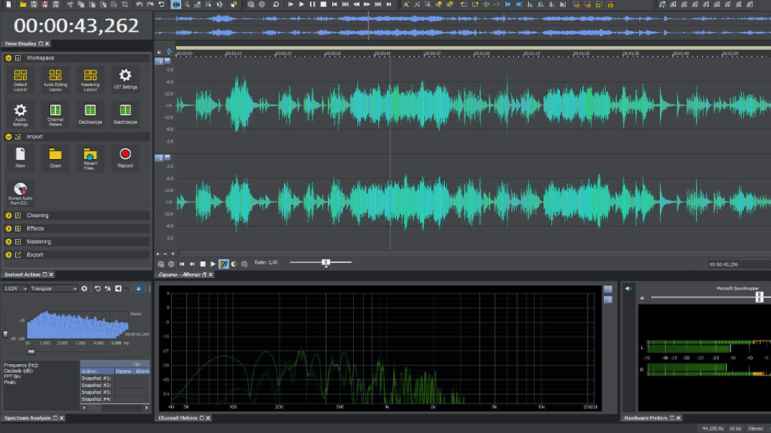
Task: Toggle the checkbox beside the Effects header
Action: click(18, 228)
